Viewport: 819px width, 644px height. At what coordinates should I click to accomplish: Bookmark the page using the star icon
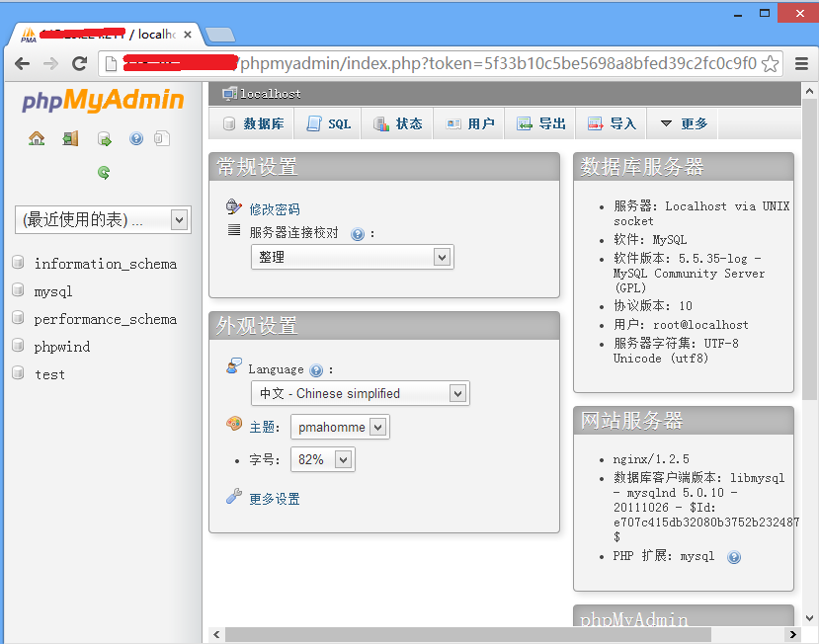click(x=770, y=64)
